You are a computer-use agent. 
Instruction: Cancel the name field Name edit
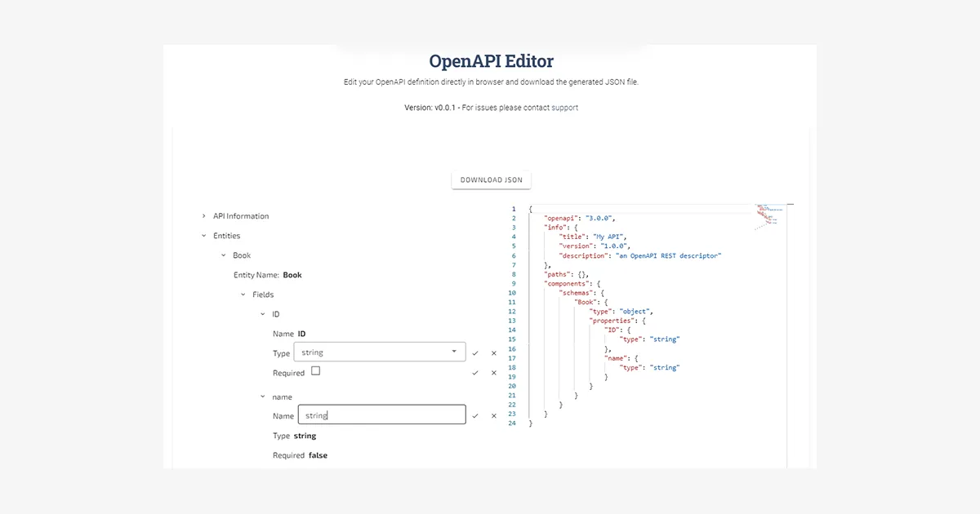pyautogui.click(x=493, y=416)
